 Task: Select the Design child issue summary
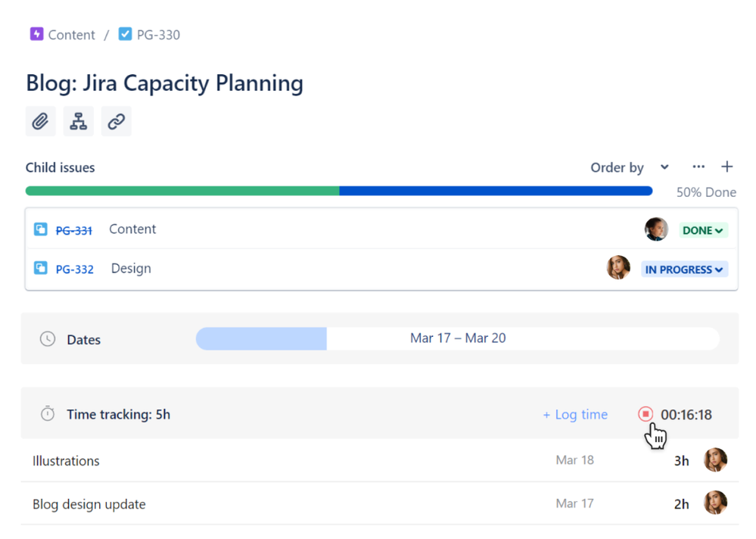click(x=131, y=268)
